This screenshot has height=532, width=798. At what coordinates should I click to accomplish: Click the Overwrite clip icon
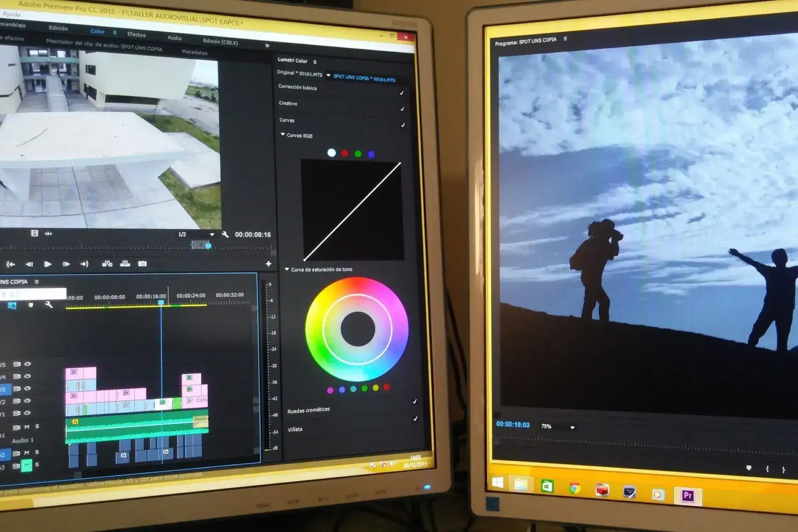(125, 264)
